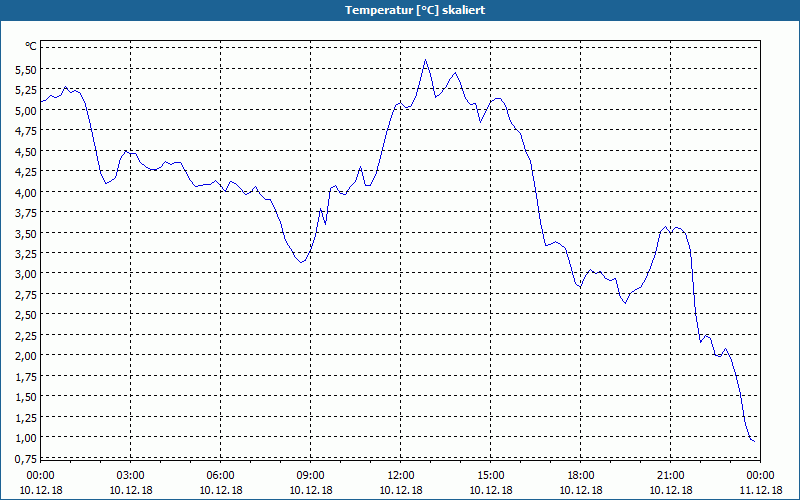This screenshot has height=500, width=800.
Task: Click the 1,25 y-axis value
Action: [x=26, y=417]
